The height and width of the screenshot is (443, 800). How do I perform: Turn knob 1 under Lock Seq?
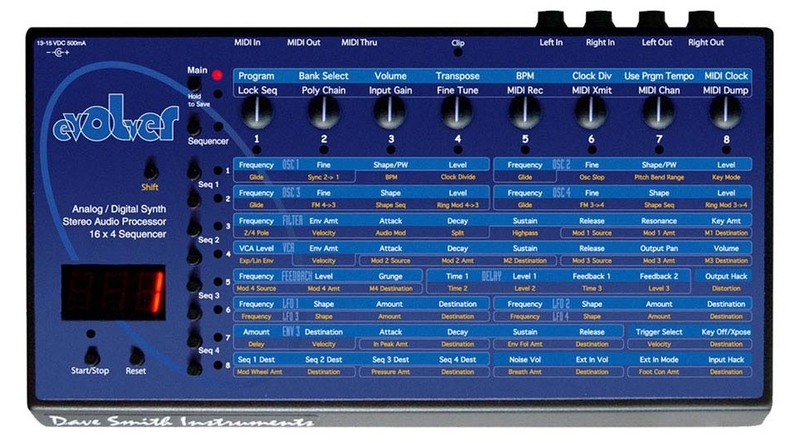pyautogui.click(x=257, y=111)
